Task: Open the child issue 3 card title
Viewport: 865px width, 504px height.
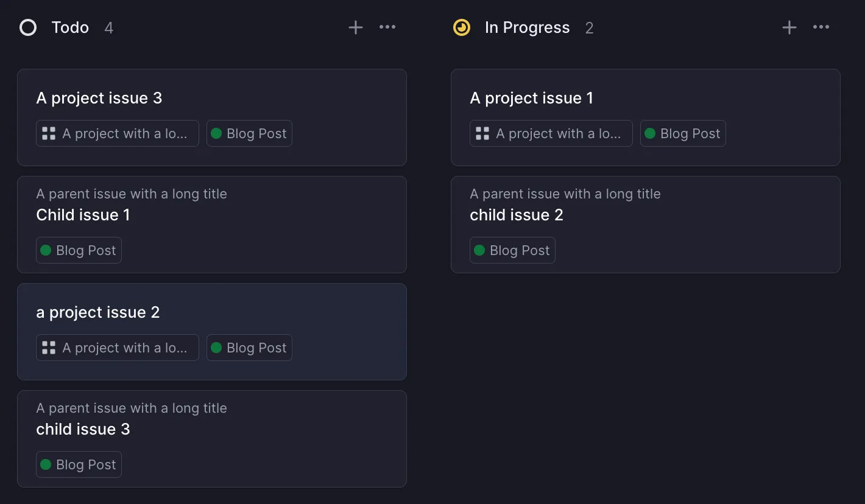Action: click(83, 429)
